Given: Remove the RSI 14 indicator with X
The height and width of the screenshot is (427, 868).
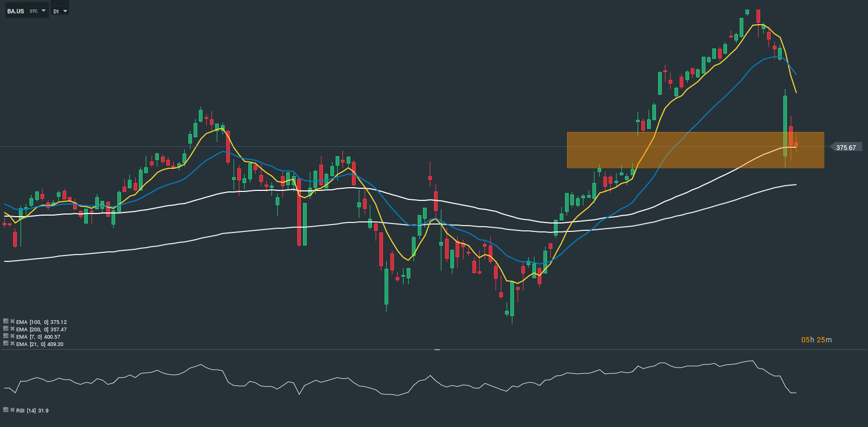Looking at the screenshot, I should tap(12, 410).
